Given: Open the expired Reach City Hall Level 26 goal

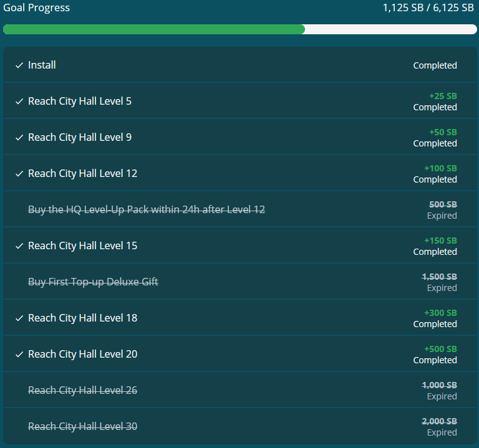Looking at the screenshot, I should pyautogui.click(x=82, y=390).
